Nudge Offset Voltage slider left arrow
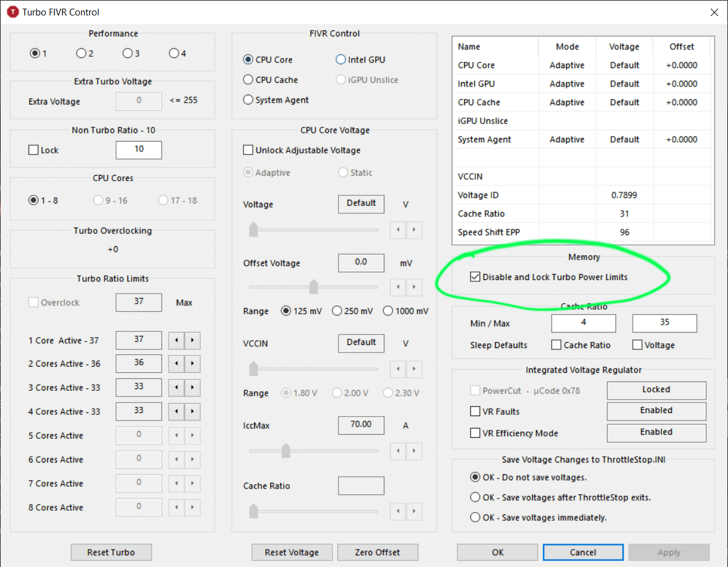The image size is (728, 567). (399, 287)
